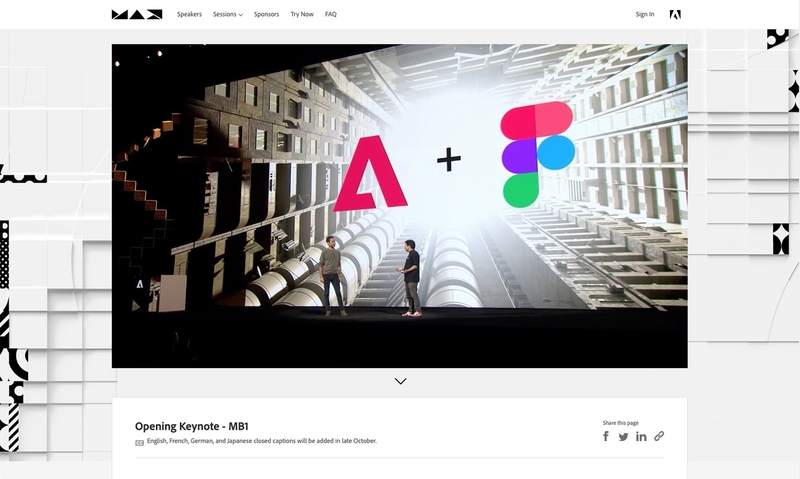The height and width of the screenshot is (479, 800).
Task: Play the Opening Keynote video
Action: (x=399, y=206)
